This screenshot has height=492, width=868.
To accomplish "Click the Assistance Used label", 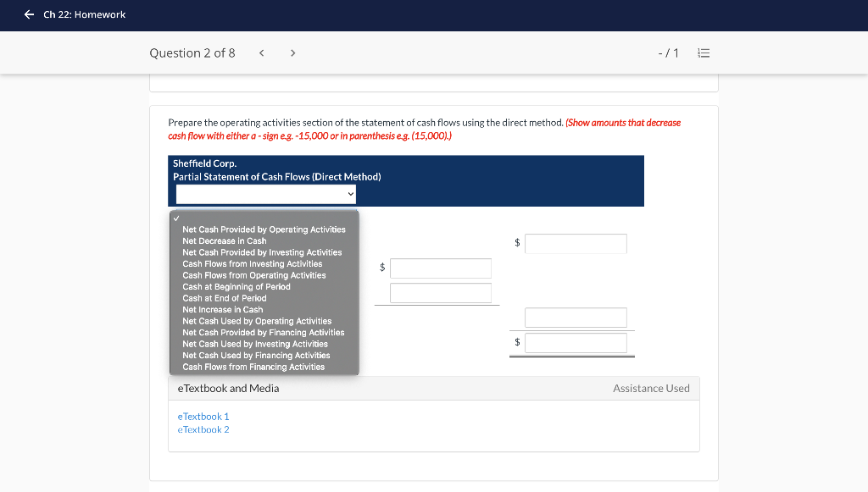I will 651,389.
